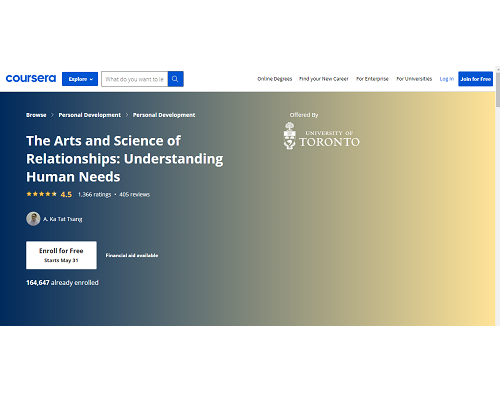
Task: Click the Offered By label
Action: 304,115
